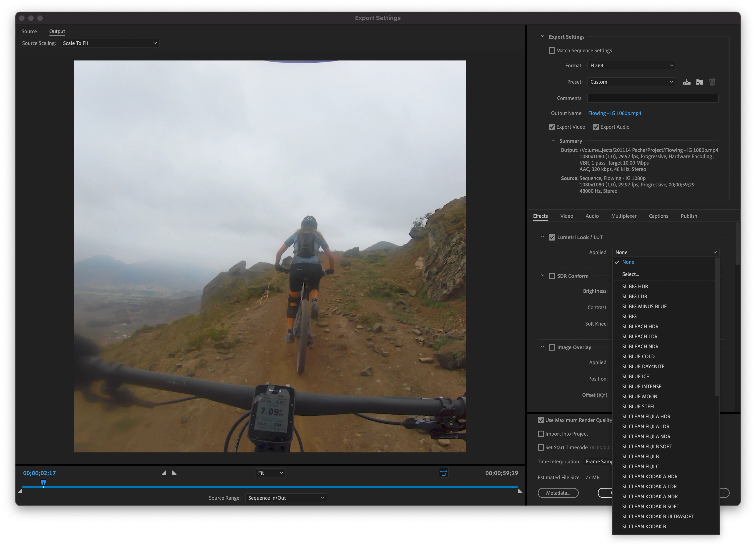This screenshot has height=547, width=756.
Task: Enable the Match Sequence Settings checkbox
Action: click(552, 51)
